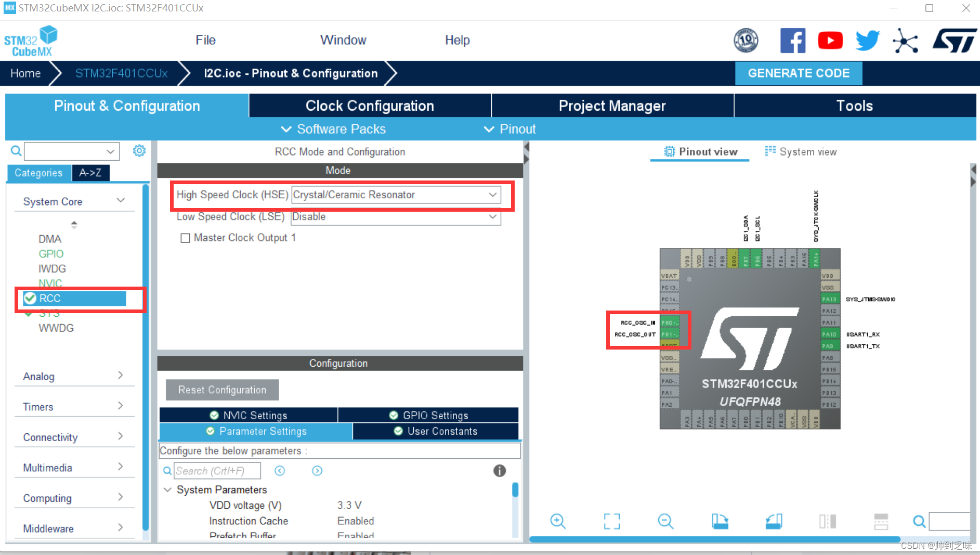Viewport: 980px width, 555px height.
Task: Click the PH0 RCC_OSC_IN pin on the chip
Action: 670,322
